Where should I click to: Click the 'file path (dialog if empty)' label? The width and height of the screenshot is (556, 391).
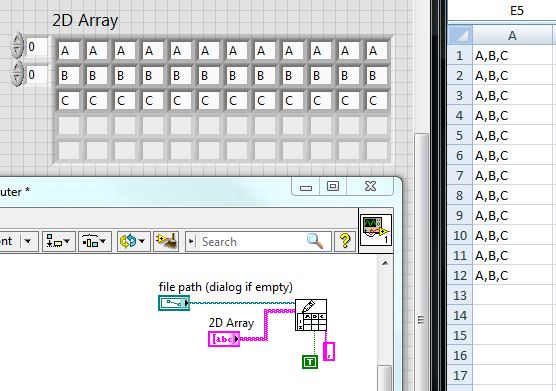point(226,287)
